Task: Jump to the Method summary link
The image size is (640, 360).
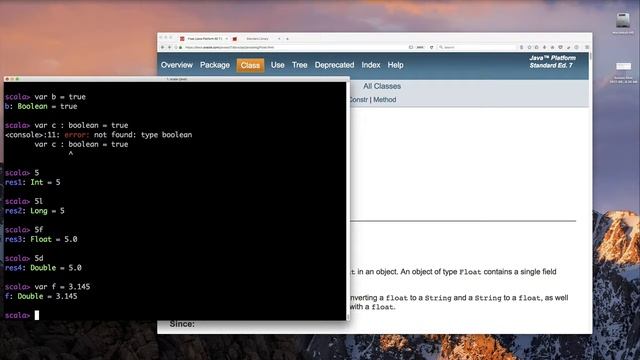Action: (x=384, y=100)
